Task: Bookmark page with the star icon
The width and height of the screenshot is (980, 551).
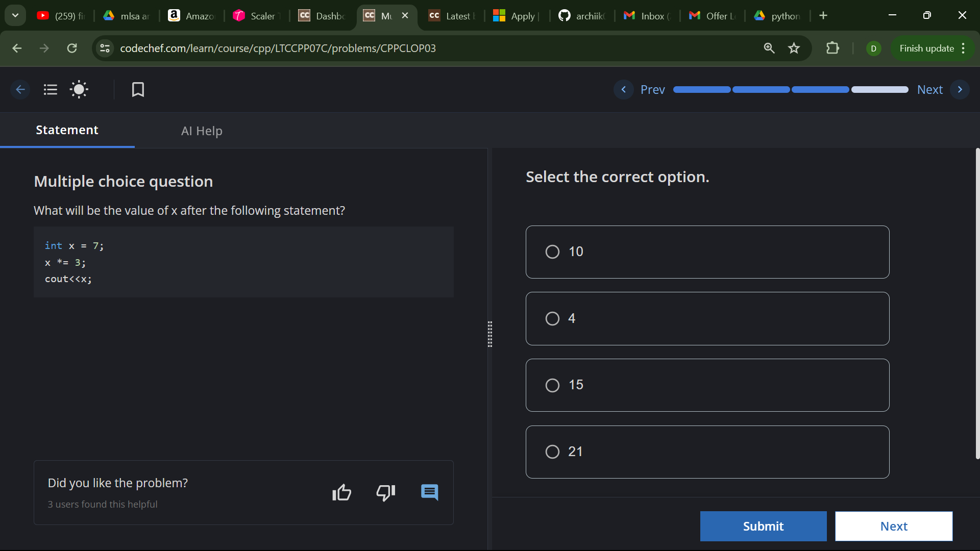Action: click(x=794, y=48)
